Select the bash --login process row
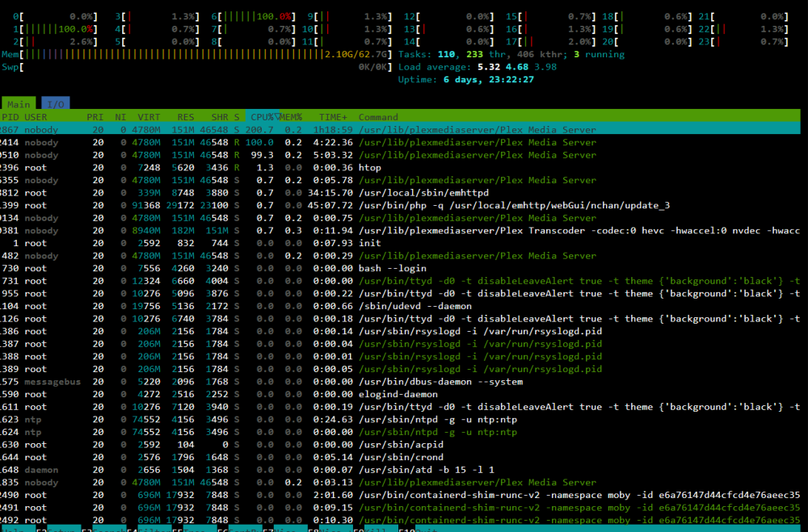 click(x=401, y=268)
